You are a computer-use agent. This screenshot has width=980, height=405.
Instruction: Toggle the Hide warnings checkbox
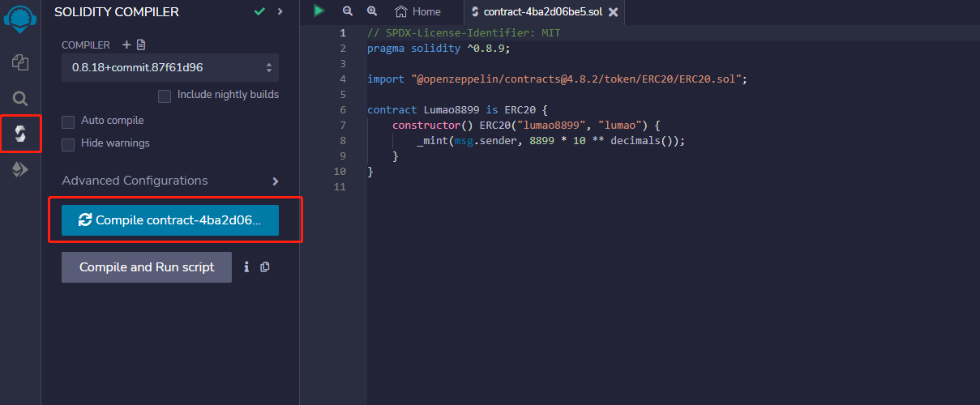[x=68, y=144]
